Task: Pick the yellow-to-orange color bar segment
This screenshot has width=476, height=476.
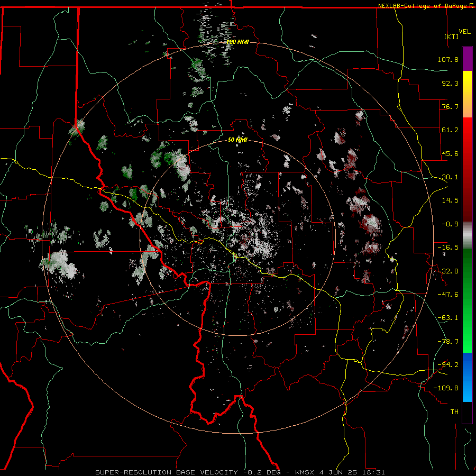Action: point(467,94)
